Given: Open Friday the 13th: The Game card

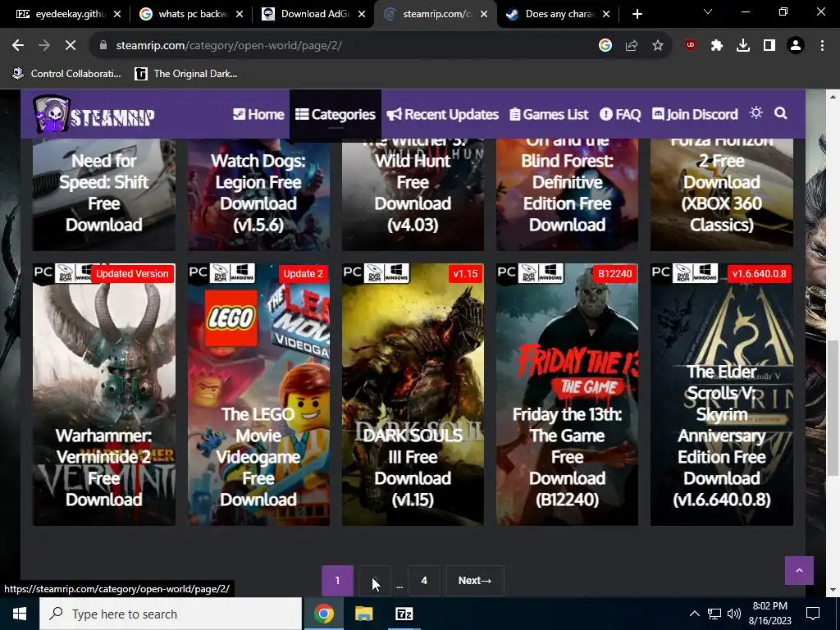Looking at the screenshot, I should point(567,395).
